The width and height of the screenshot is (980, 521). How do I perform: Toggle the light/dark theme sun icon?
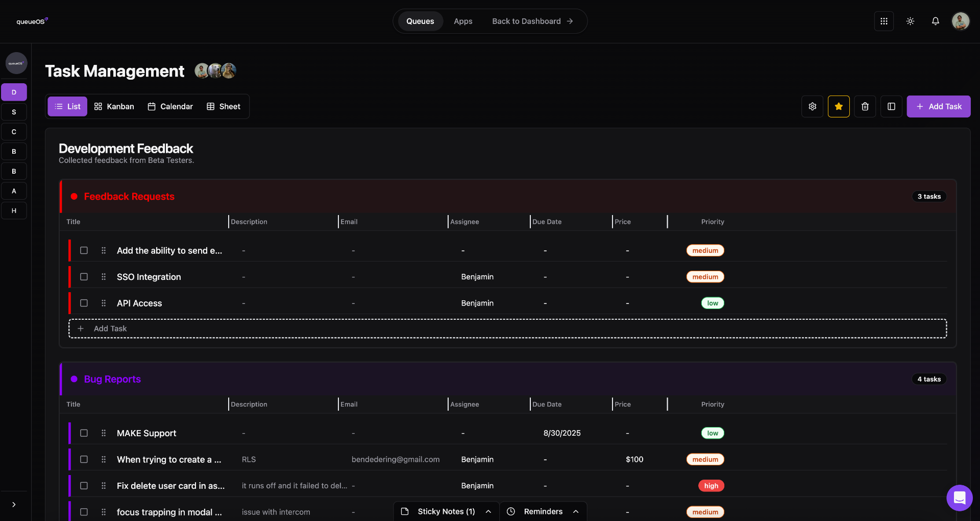point(910,21)
